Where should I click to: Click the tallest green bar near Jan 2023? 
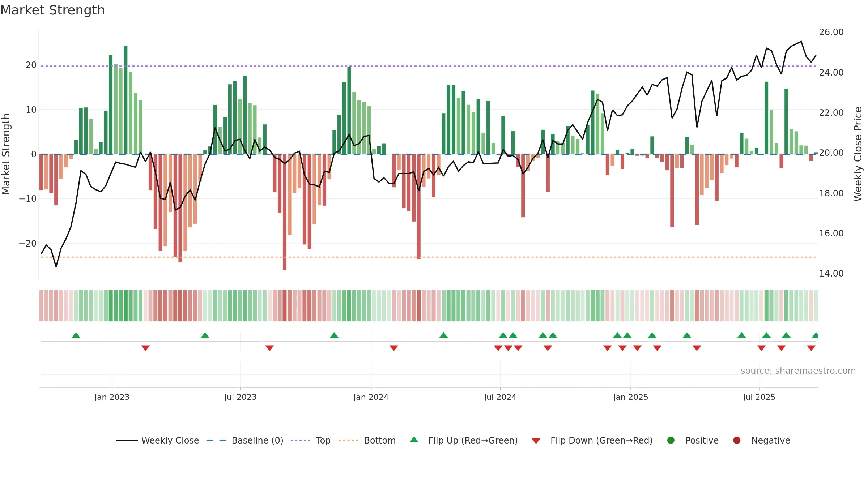[x=125, y=100]
